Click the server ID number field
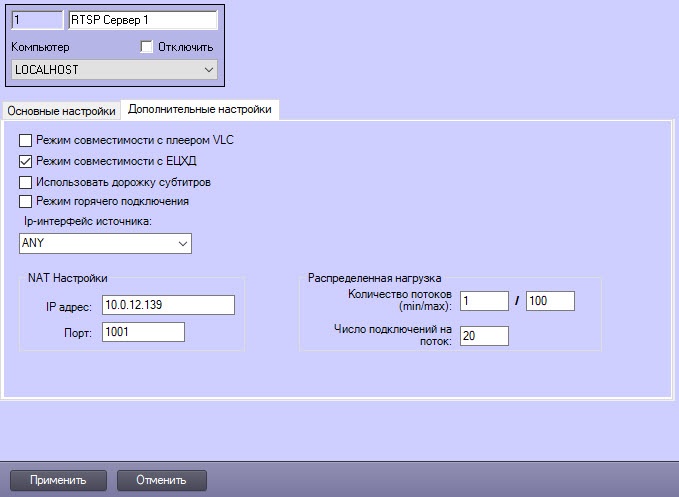Screen dimensions: 679x497 pos(37,20)
